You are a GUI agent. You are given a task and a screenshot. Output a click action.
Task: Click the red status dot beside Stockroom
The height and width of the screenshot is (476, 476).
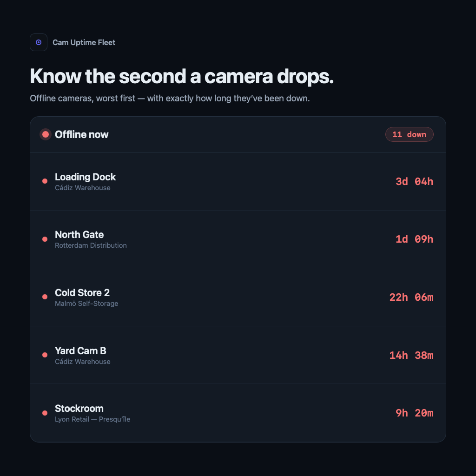coord(45,413)
